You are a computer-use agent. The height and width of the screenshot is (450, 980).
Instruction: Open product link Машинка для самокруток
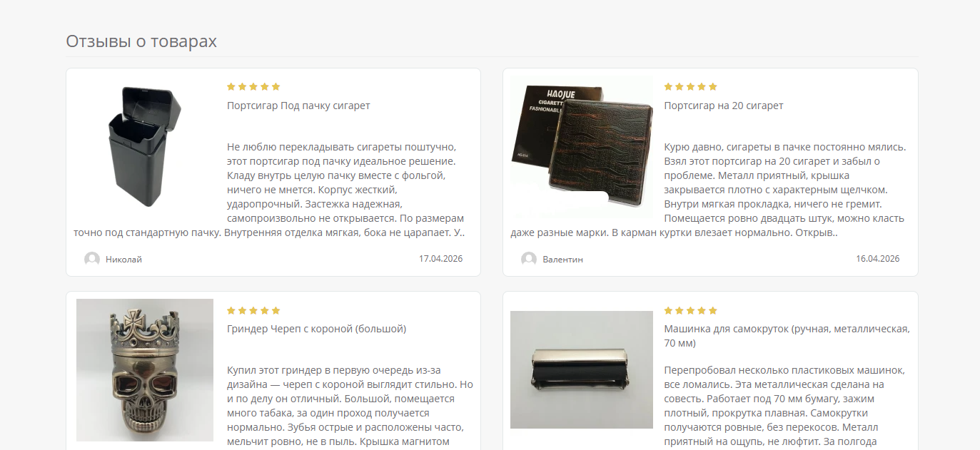(787, 336)
